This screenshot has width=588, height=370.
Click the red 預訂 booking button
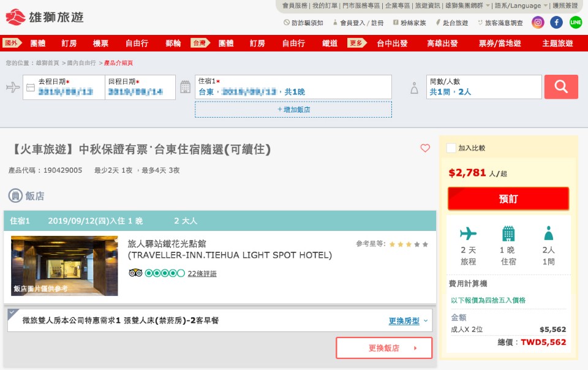click(x=508, y=198)
